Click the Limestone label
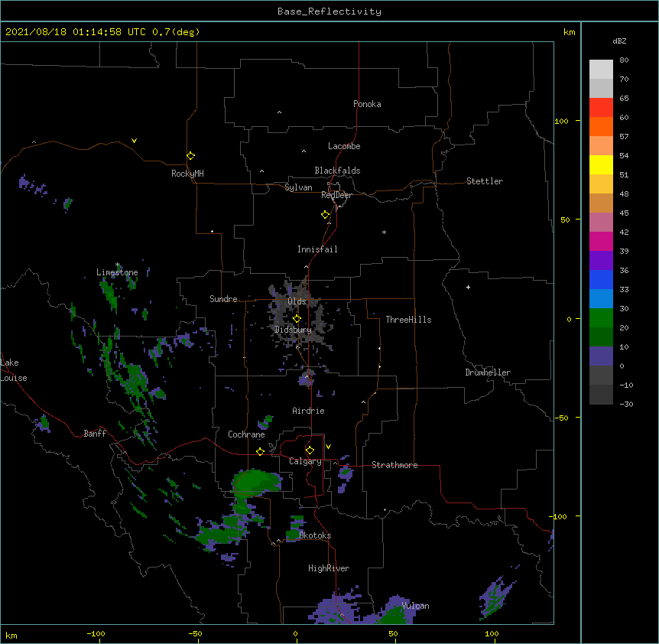This screenshot has width=659, height=644. point(117,272)
